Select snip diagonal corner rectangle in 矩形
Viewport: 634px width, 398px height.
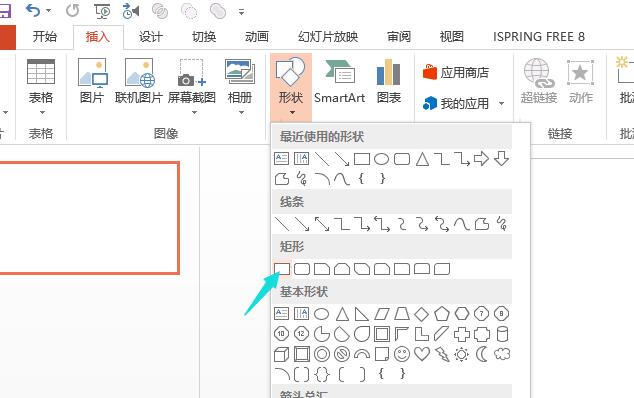(x=362, y=269)
